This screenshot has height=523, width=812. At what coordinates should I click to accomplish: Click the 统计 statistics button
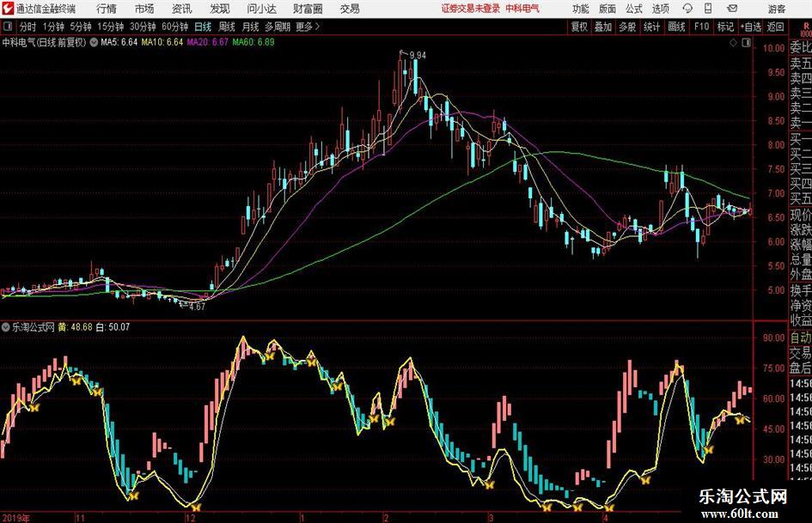click(651, 27)
